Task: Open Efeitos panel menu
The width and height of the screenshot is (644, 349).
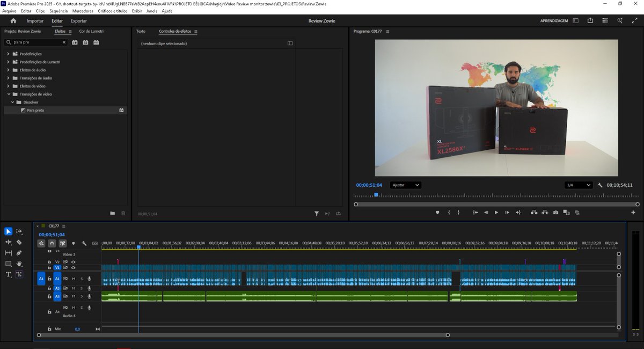Action: [x=70, y=31]
